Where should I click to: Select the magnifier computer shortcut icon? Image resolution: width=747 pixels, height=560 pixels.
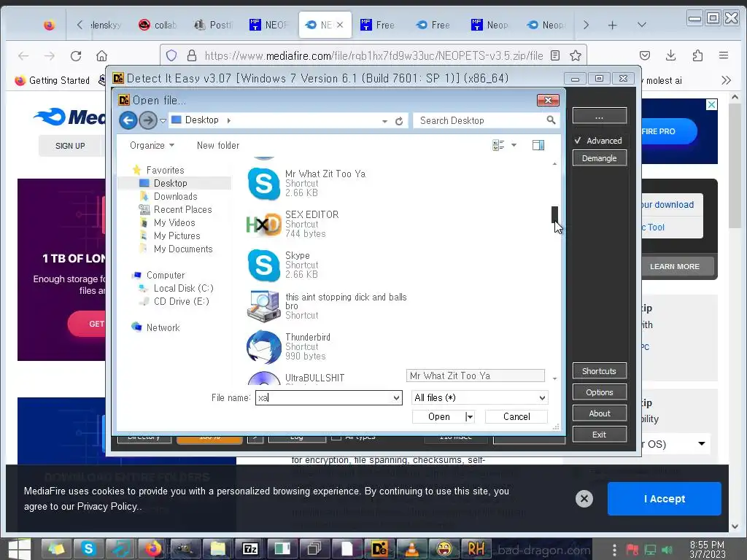click(263, 306)
